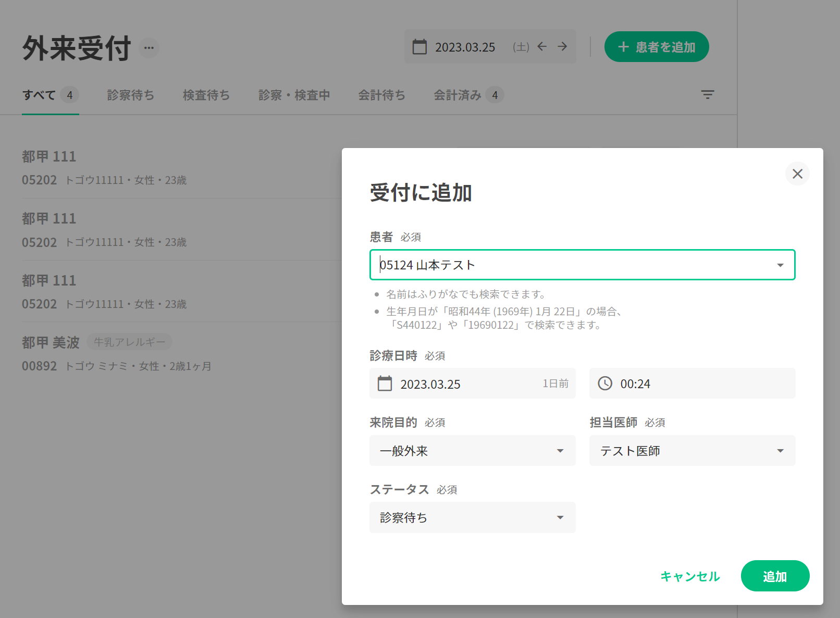This screenshot has height=618, width=840.
Task: Go to next day with right arrow
Action: pos(562,46)
